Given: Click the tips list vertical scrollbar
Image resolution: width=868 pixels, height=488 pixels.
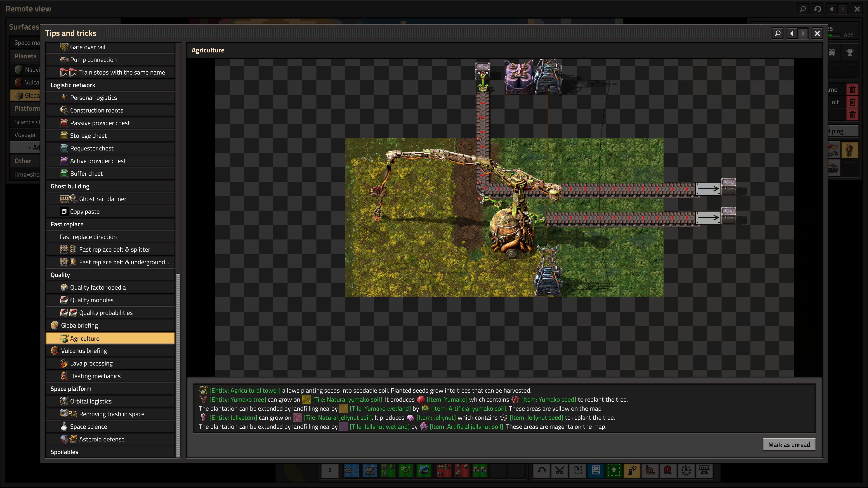Looking at the screenshot, I should tap(178, 365).
